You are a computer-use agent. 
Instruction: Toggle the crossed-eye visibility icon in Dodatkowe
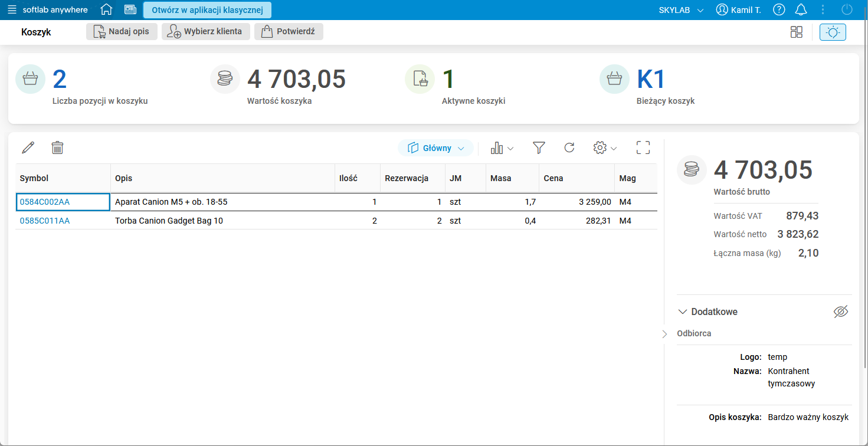pos(841,311)
